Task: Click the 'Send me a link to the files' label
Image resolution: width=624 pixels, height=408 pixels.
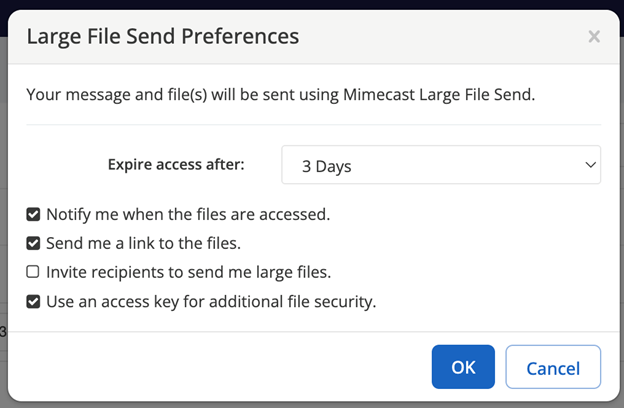Action: (x=143, y=243)
